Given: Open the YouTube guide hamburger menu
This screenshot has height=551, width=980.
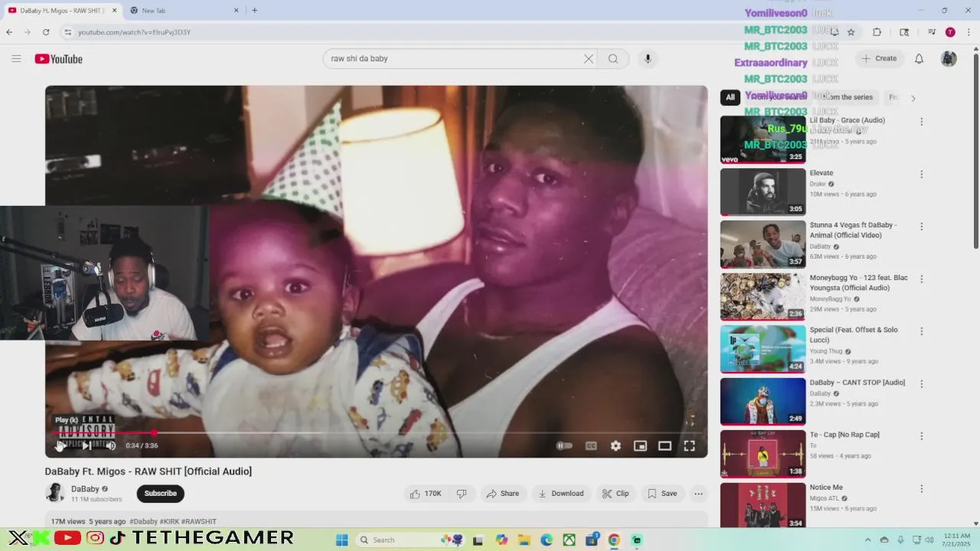Looking at the screenshot, I should point(16,59).
